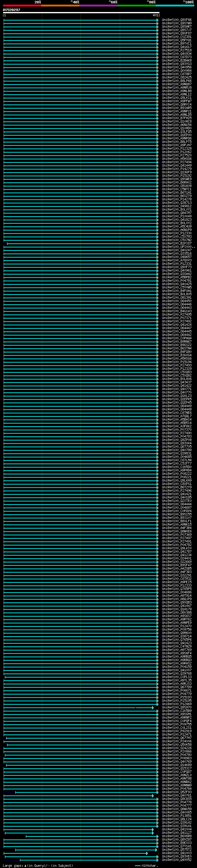
Task: Select the truncated UniRef100_UPI000.. label
Action: click(x=179, y=247)
